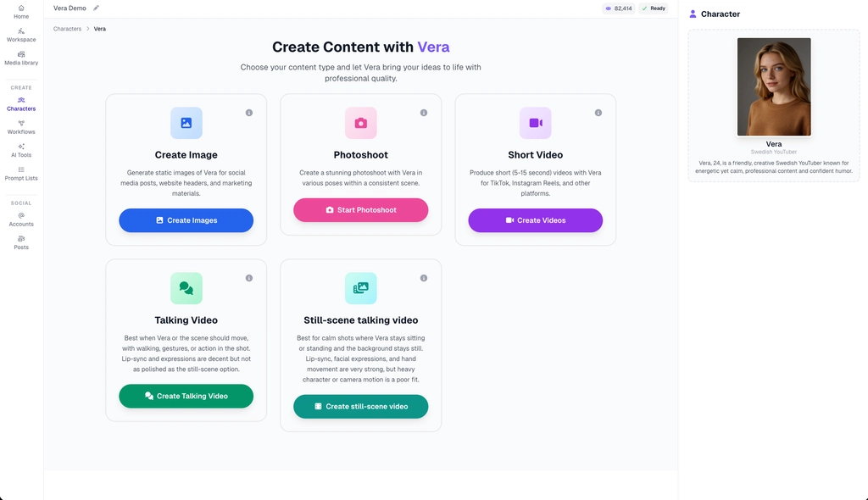Click Create still-scene video
The height and width of the screenshot is (500, 868).
[x=360, y=406]
